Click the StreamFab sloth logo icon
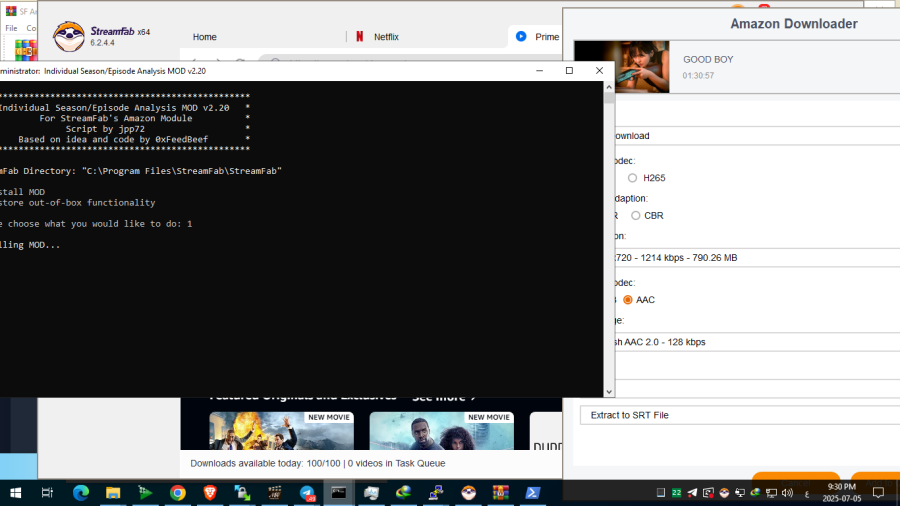This screenshot has width=900, height=506. click(68, 37)
